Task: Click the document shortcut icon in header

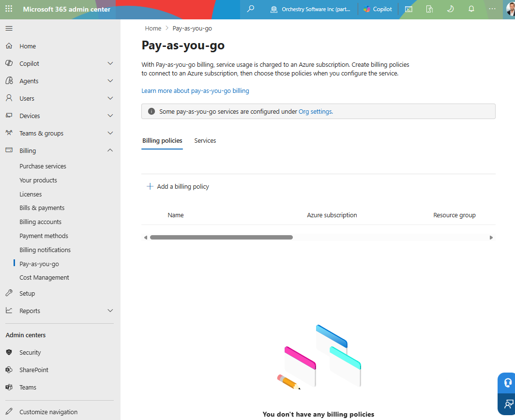Action: pos(429,9)
